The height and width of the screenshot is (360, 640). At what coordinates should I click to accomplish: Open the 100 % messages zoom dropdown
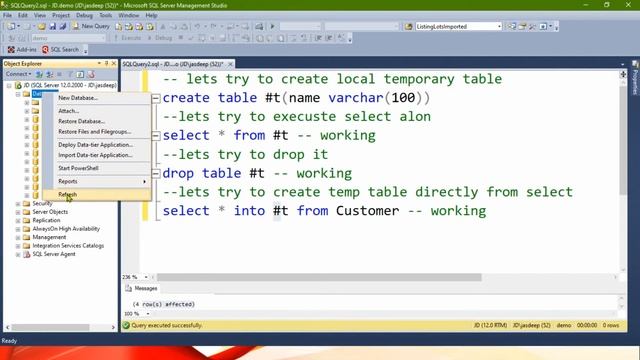point(148,314)
